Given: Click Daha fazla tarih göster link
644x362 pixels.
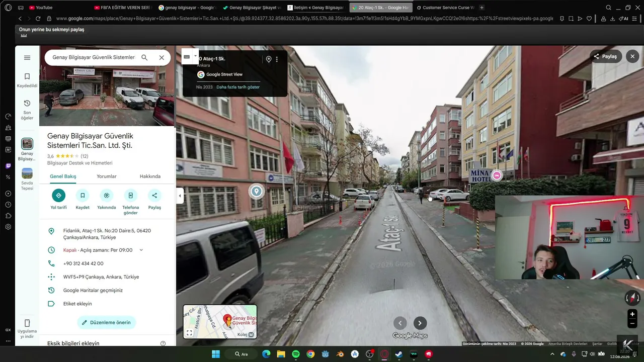Looking at the screenshot, I should 238,87.
